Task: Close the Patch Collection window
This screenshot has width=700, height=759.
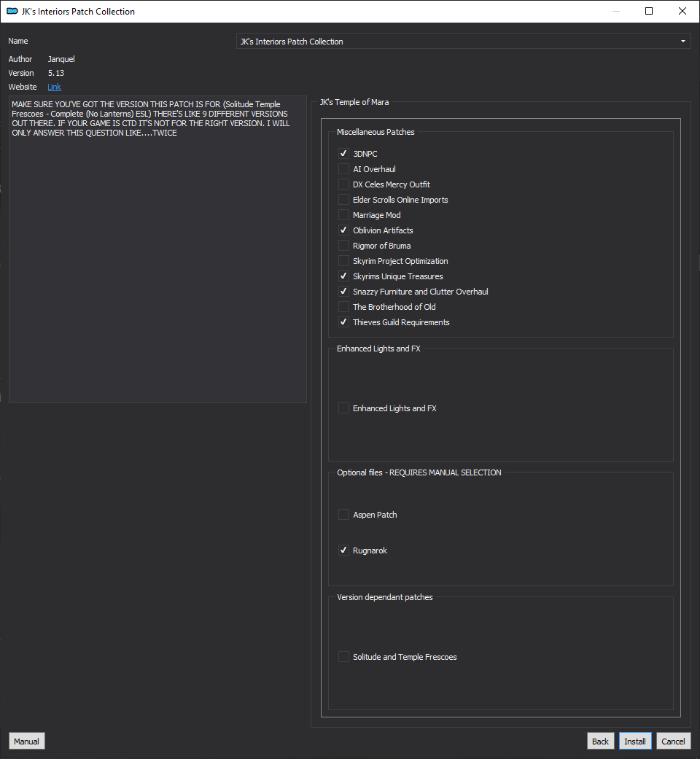Action: 682,11
